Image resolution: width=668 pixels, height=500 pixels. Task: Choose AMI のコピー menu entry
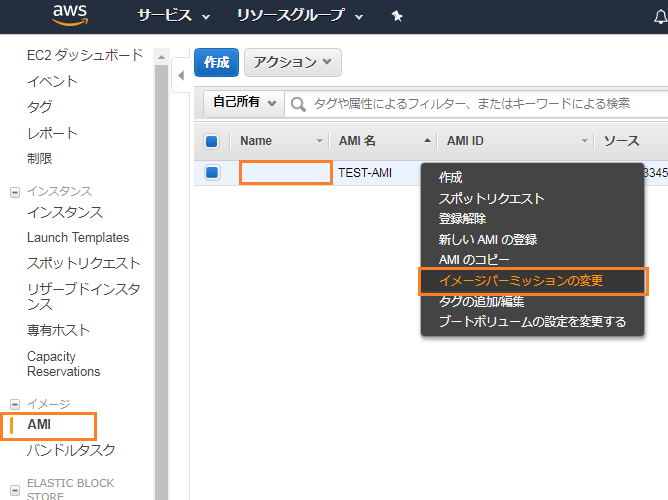[x=474, y=260]
